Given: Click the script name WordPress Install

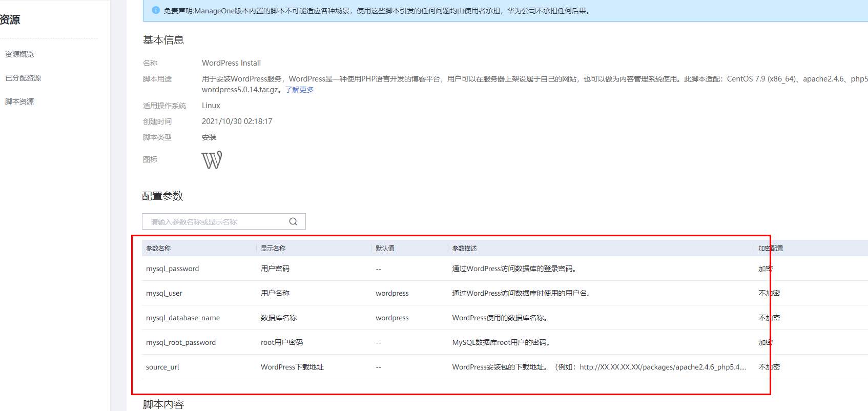Looking at the screenshot, I should click(231, 63).
